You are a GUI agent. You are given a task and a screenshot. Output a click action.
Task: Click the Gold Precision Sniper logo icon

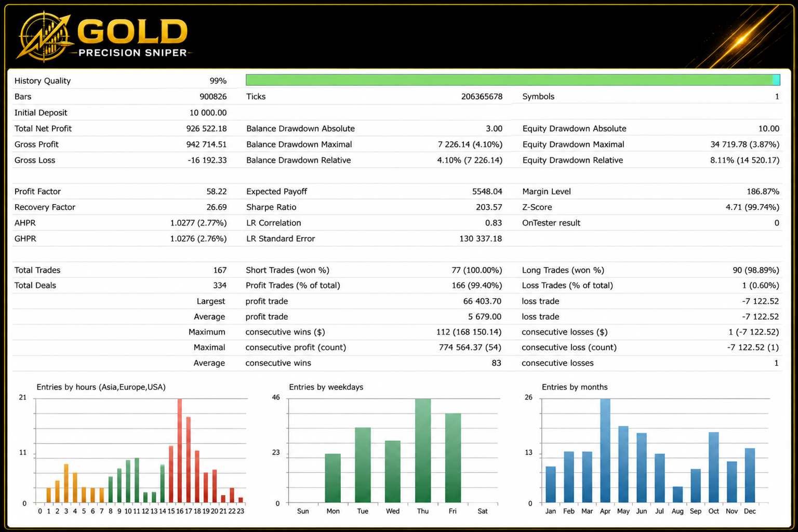click(45, 36)
